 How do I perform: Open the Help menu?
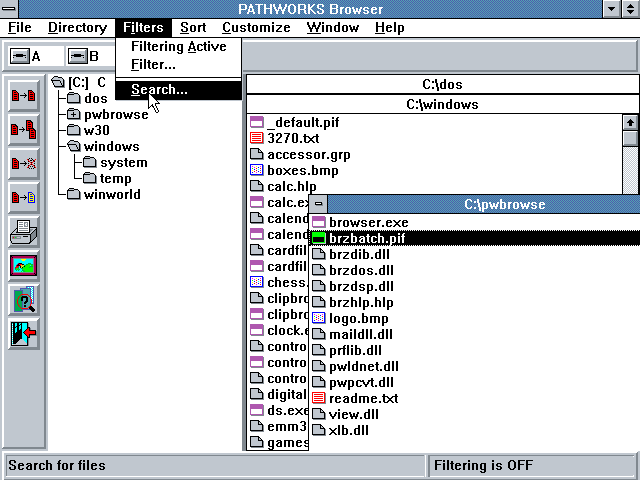(x=390, y=27)
